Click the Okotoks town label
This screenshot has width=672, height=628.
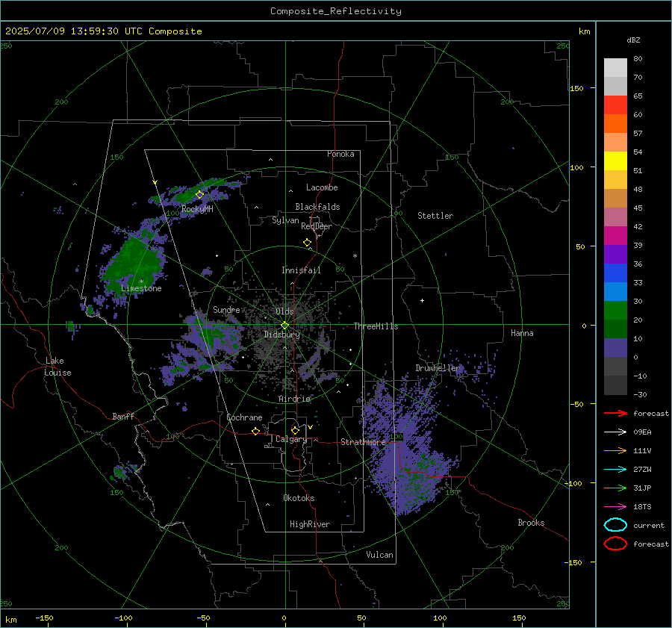(x=299, y=498)
